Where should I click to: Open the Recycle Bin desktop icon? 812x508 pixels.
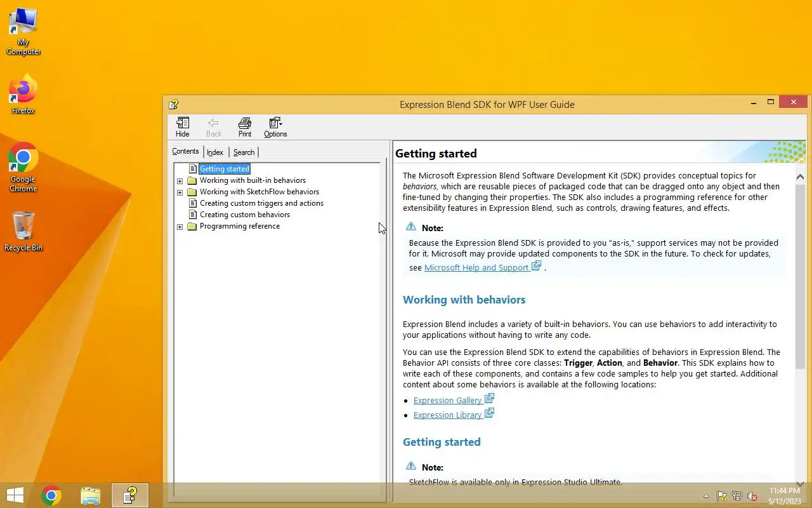tap(23, 231)
